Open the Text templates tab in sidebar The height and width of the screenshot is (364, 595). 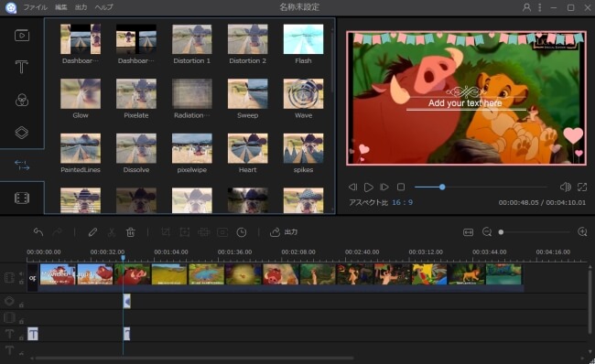tap(22, 67)
